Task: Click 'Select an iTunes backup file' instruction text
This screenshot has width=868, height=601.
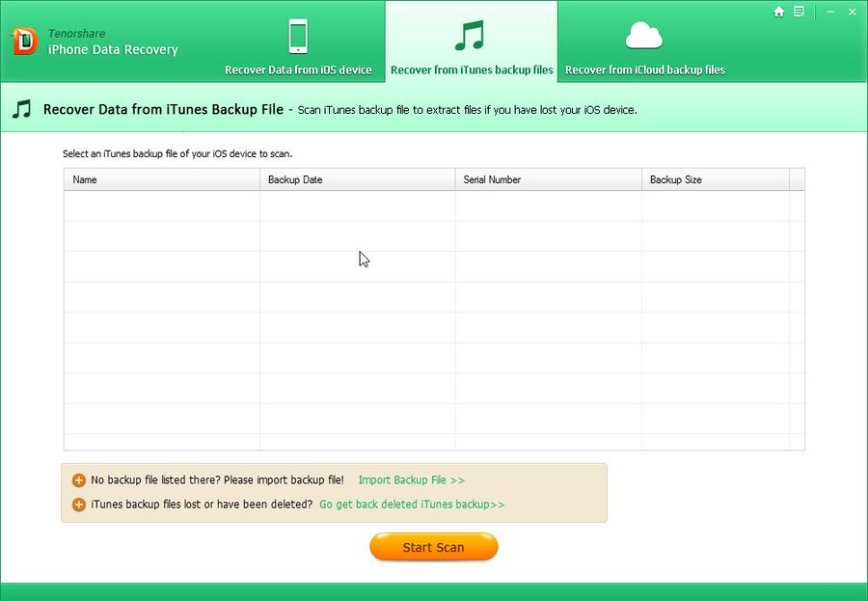Action: click(177, 154)
